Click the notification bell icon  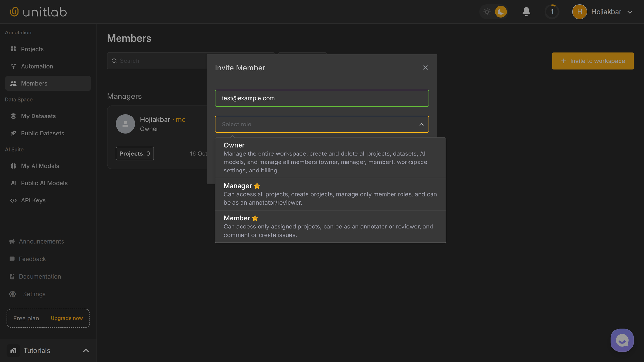[x=526, y=12]
